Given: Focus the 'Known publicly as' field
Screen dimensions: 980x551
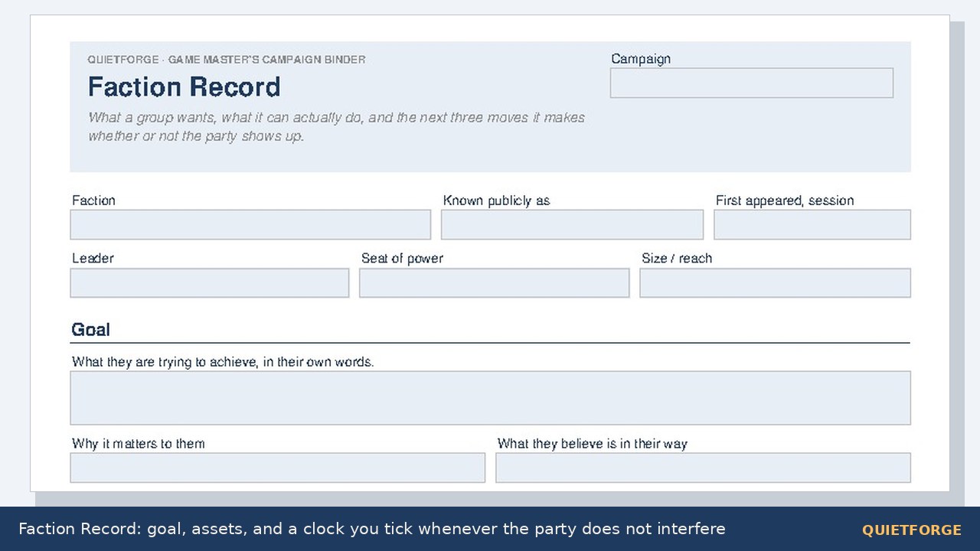Looking at the screenshot, I should 572,225.
